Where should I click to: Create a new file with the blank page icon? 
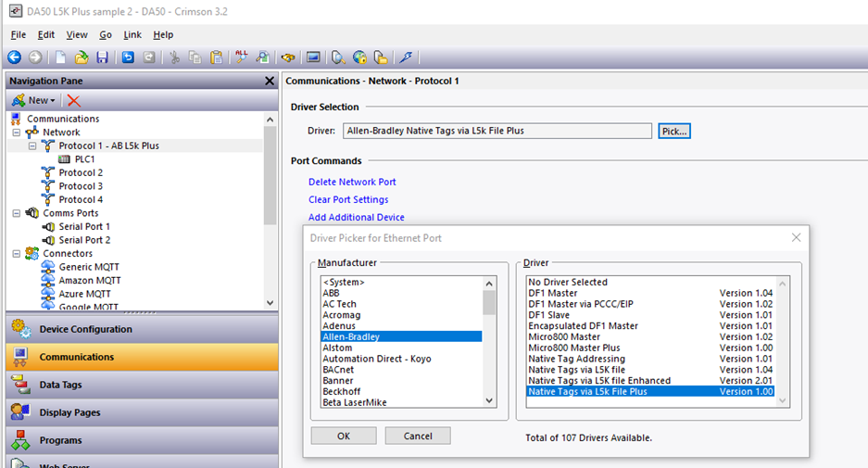(61, 57)
